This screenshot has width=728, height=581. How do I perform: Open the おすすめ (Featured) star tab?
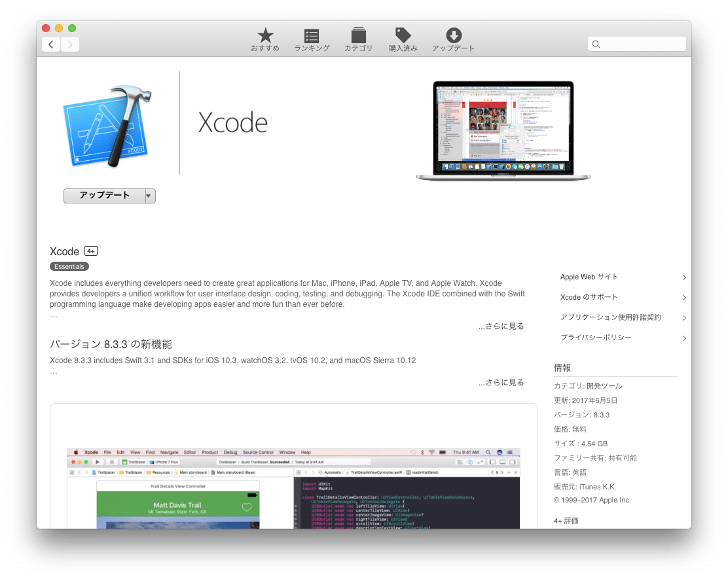tap(265, 39)
